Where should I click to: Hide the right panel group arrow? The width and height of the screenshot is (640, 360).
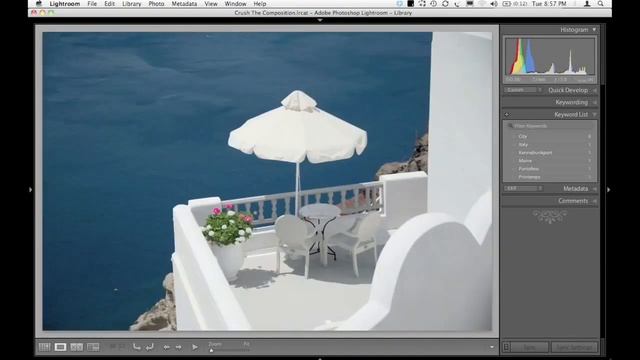609,189
